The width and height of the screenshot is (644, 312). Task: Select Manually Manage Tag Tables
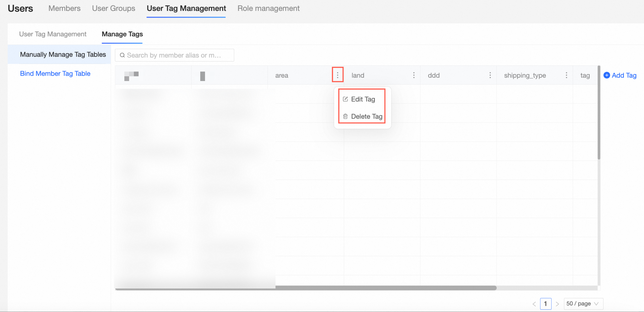point(63,55)
